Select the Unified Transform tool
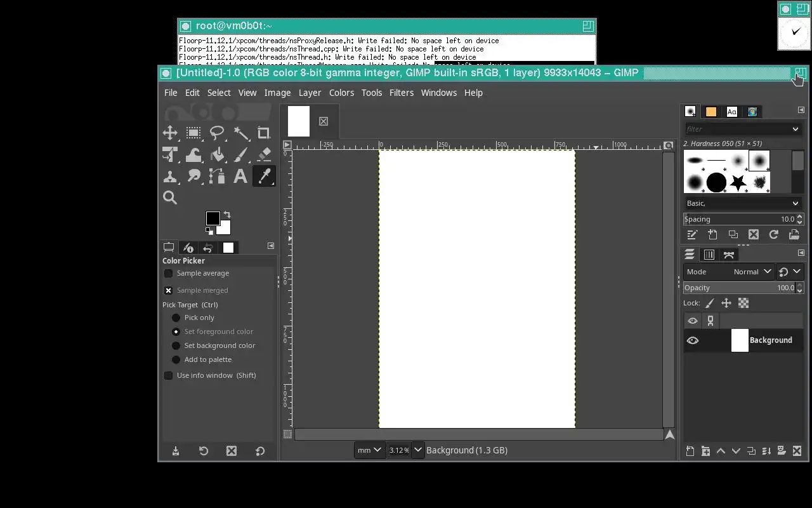The image size is (812, 508). point(170,154)
